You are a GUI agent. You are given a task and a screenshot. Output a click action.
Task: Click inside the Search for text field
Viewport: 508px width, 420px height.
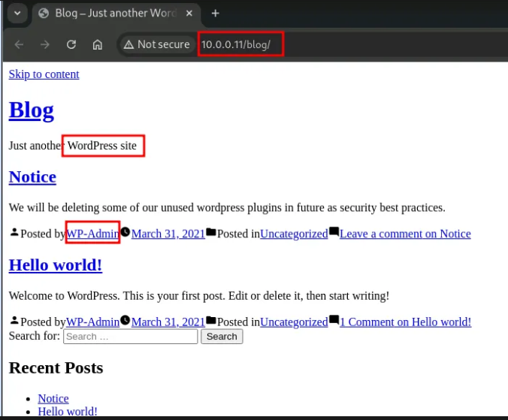tap(130, 337)
